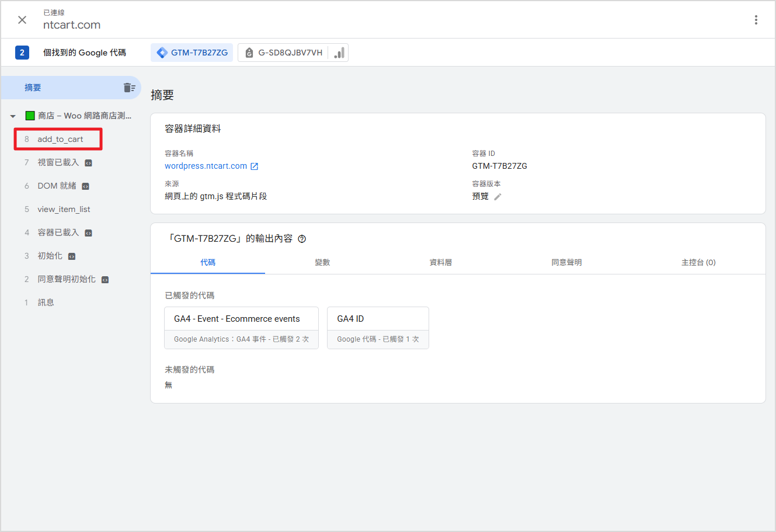Clear events with the delete list icon
Screen dimensions: 776x532
click(129, 88)
